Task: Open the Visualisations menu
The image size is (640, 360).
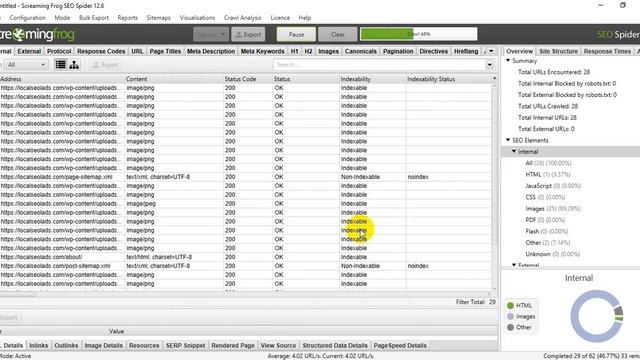Action: (197, 18)
